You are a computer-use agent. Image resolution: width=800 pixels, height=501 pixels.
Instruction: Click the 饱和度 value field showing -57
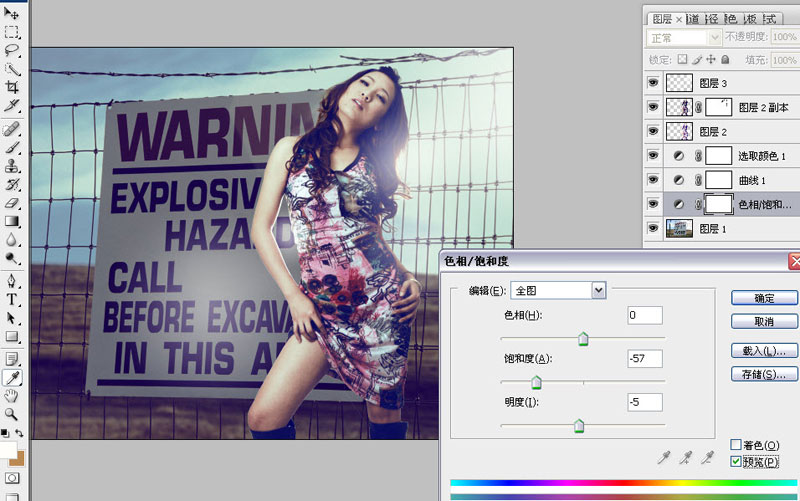pyautogui.click(x=645, y=359)
